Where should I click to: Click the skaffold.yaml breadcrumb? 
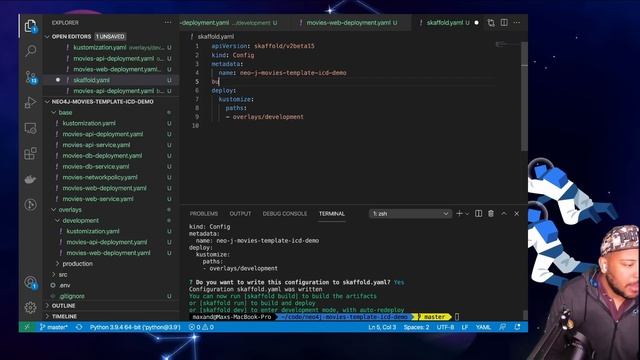(216, 36)
